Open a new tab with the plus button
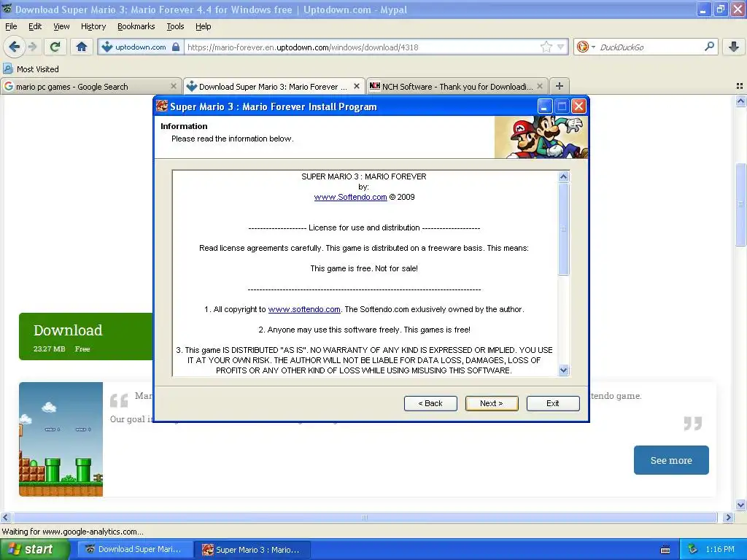This screenshot has width=747, height=560. pos(560,86)
